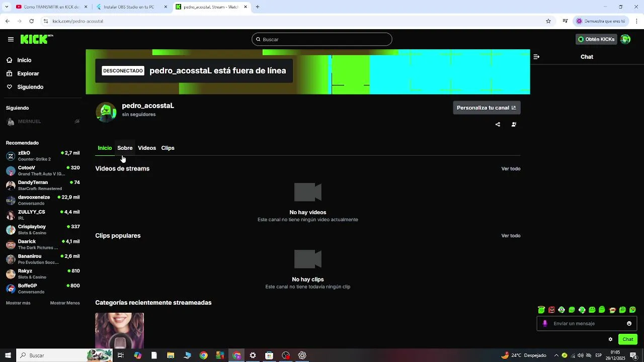Click the Enviar un mensaje chat input

[587, 323]
